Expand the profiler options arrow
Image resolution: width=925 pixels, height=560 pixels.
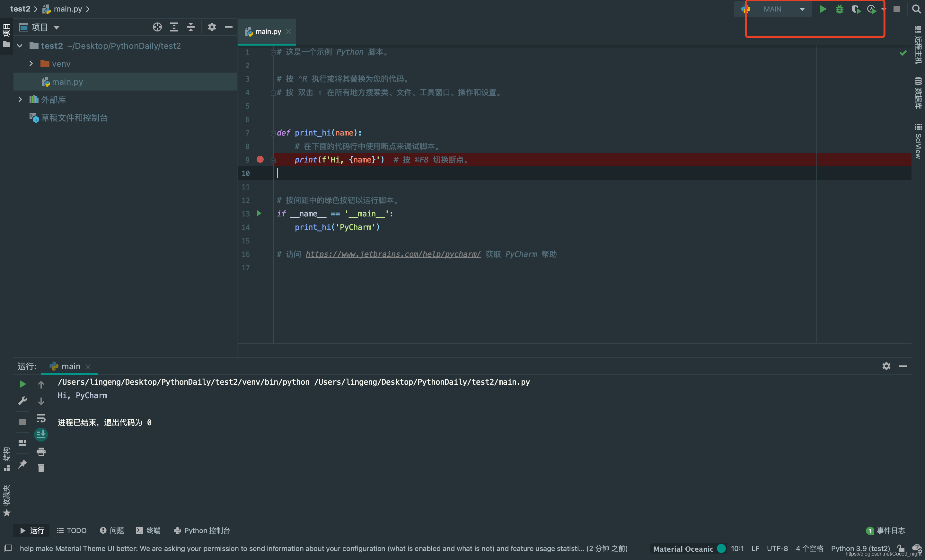tap(884, 9)
